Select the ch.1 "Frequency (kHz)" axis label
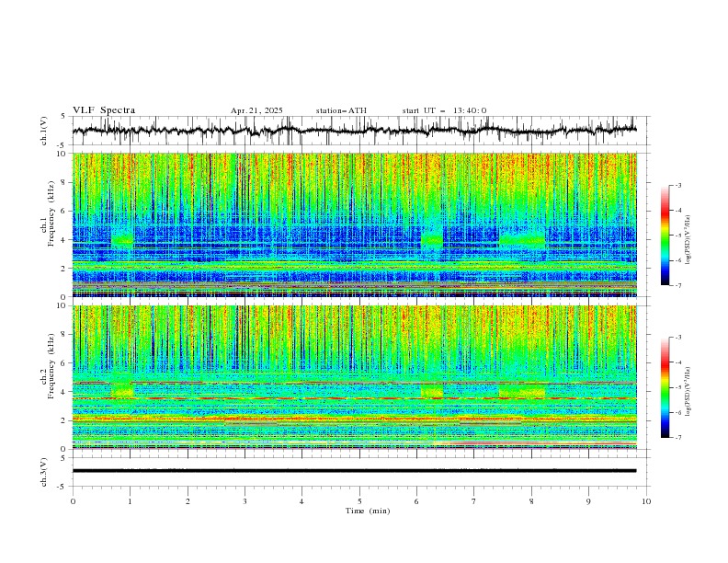 coord(51,214)
